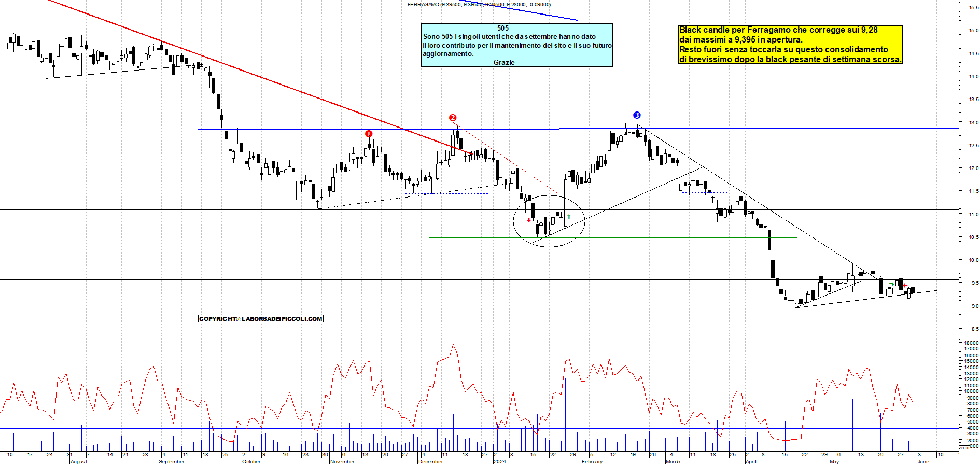This screenshot has width=980, height=464.
Task: Click the 'August' month label
Action: pyautogui.click(x=79, y=461)
